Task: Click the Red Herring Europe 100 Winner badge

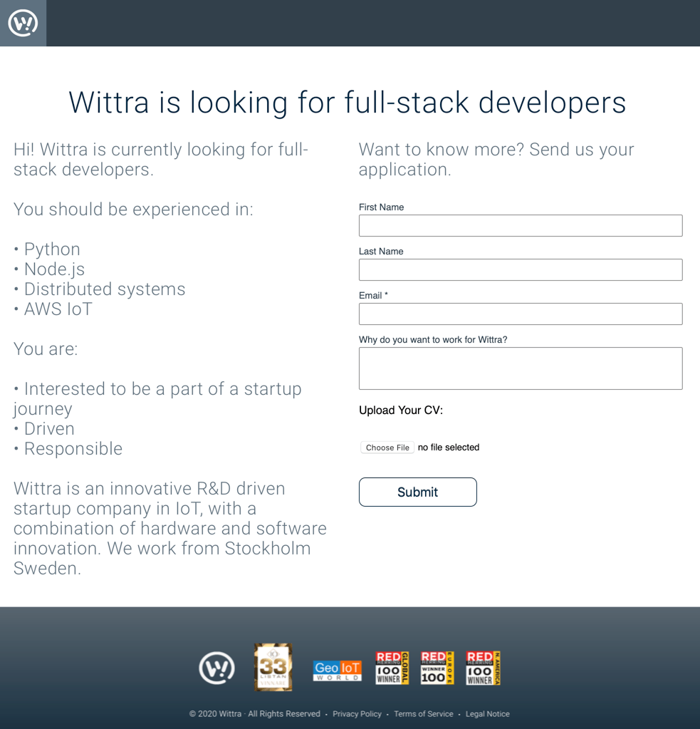Action: [x=437, y=668]
